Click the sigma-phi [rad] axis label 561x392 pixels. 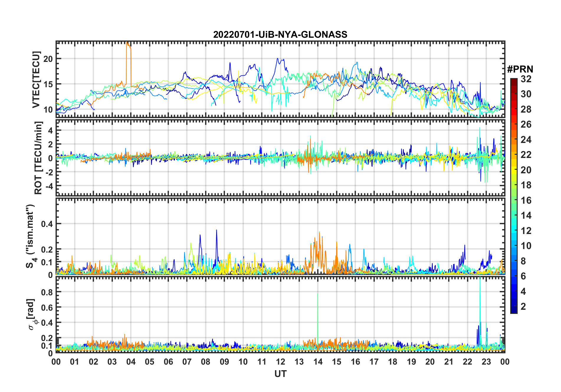click(x=32, y=314)
